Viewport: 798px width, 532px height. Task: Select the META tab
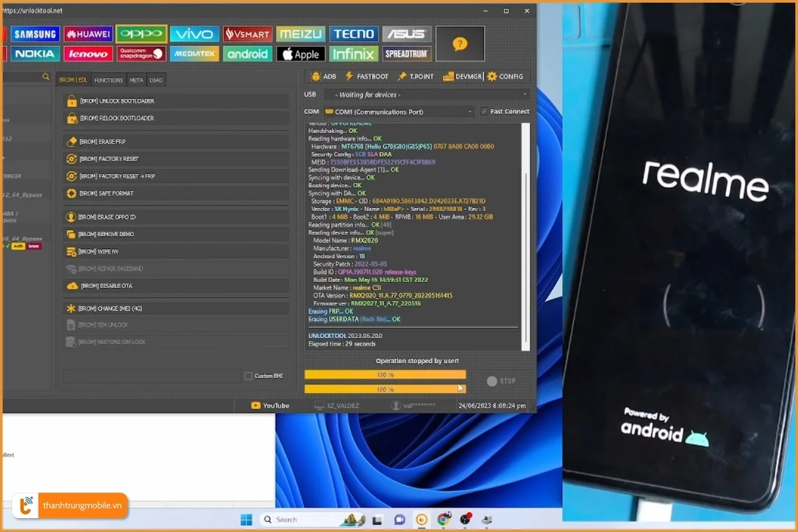136,79
